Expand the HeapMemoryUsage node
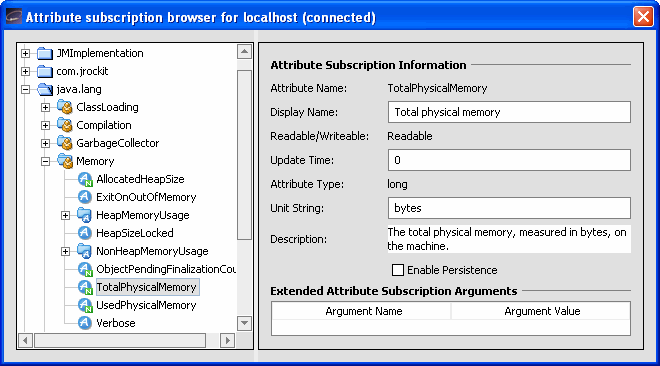Viewport: 660px width, 366px height. (x=65, y=215)
